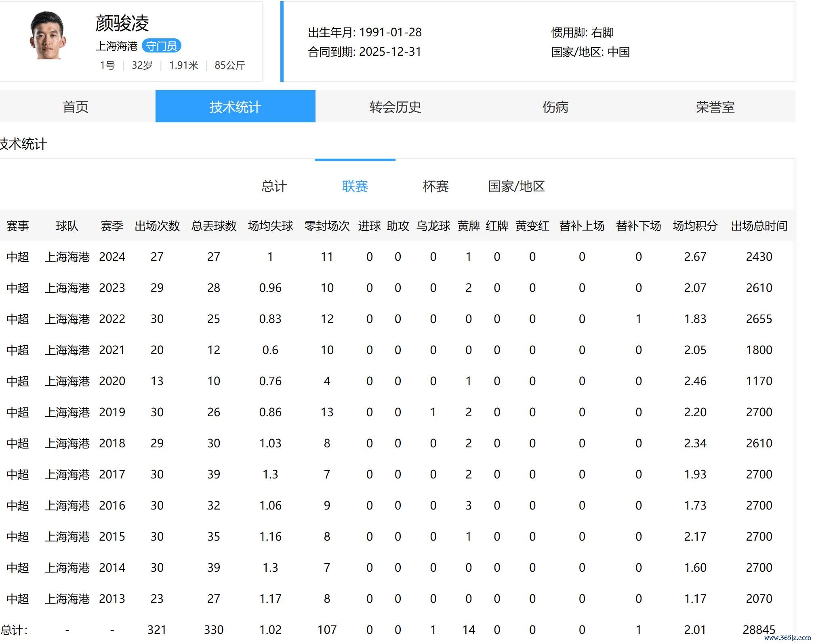Click the 中超 league in 2015 row
The width and height of the screenshot is (814, 644).
(18, 537)
